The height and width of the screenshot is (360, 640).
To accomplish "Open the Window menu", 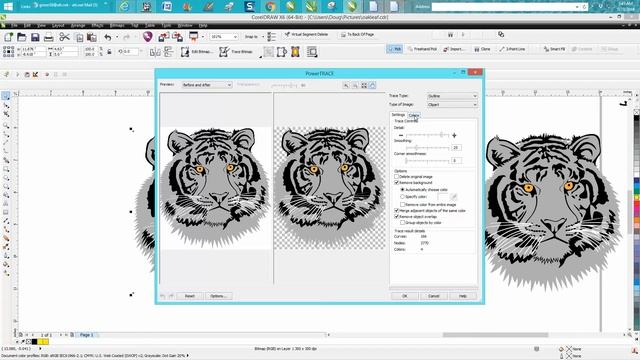I will tap(185, 25).
